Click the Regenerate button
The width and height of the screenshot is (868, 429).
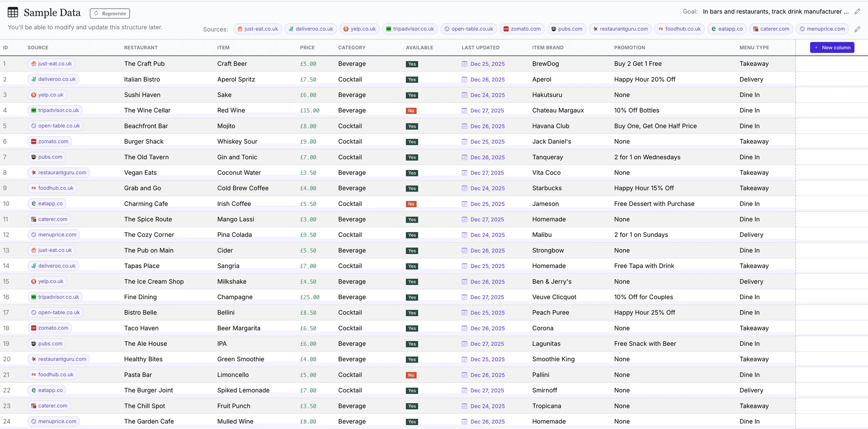[x=110, y=14]
